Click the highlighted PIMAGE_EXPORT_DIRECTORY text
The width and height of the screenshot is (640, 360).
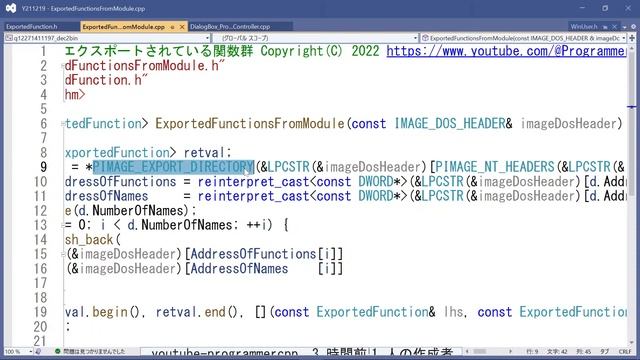point(173,167)
